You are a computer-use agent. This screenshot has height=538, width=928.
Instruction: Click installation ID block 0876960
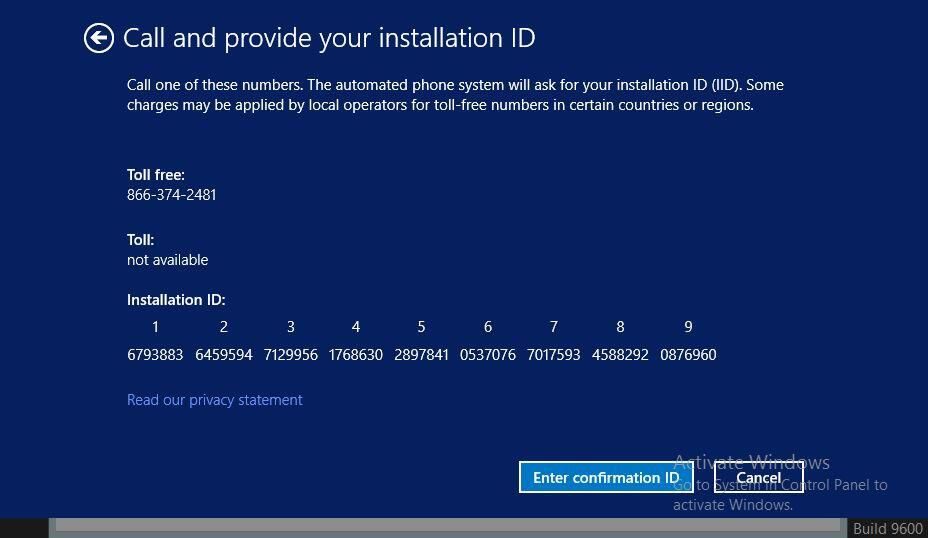[x=688, y=355]
